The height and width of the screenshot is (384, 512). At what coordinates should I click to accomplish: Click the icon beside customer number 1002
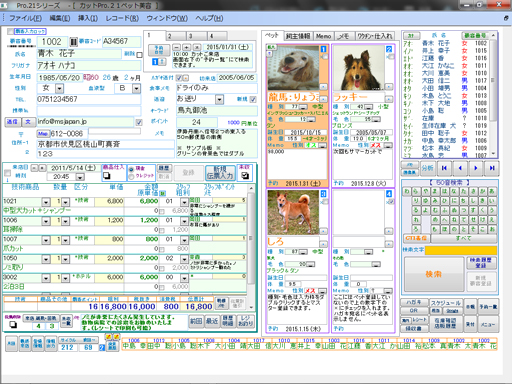click(x=73, y=42)
